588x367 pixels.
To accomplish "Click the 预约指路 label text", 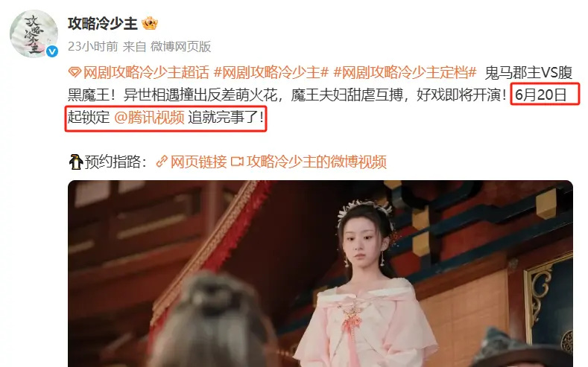I will pyautogui.click(x=116, y=162).
